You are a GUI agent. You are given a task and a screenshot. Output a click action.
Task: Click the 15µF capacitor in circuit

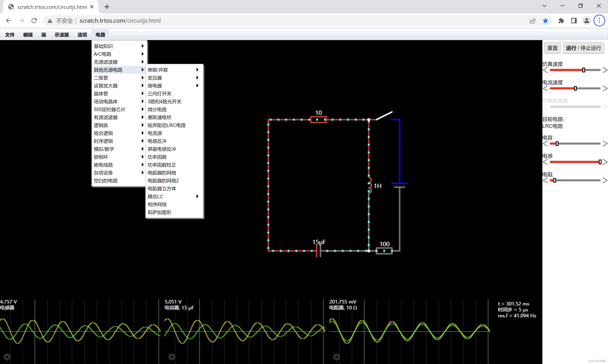tap(318, 251)
